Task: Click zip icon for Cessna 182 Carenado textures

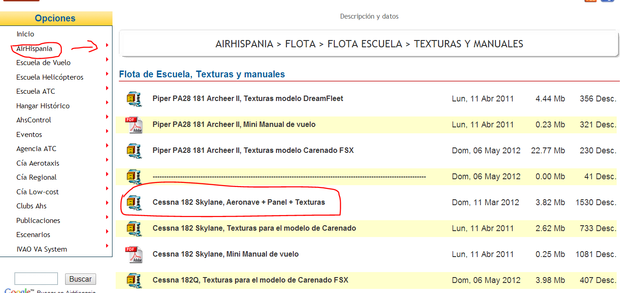Action: pos(134,228)
